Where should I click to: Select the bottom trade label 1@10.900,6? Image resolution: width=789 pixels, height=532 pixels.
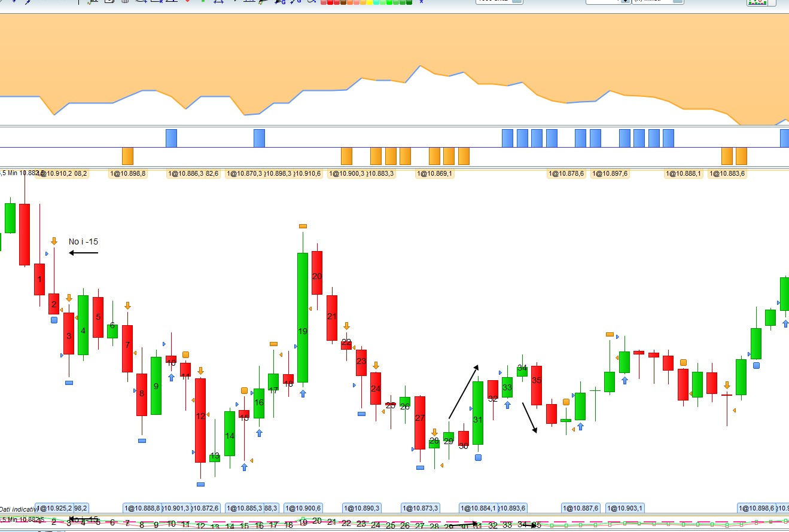click(x=303, y=508)
